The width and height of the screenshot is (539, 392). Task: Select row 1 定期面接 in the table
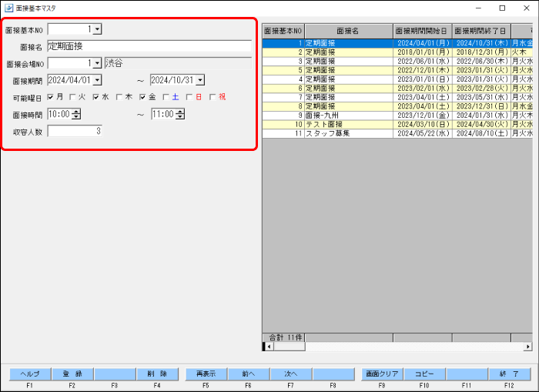click(397, 43)
